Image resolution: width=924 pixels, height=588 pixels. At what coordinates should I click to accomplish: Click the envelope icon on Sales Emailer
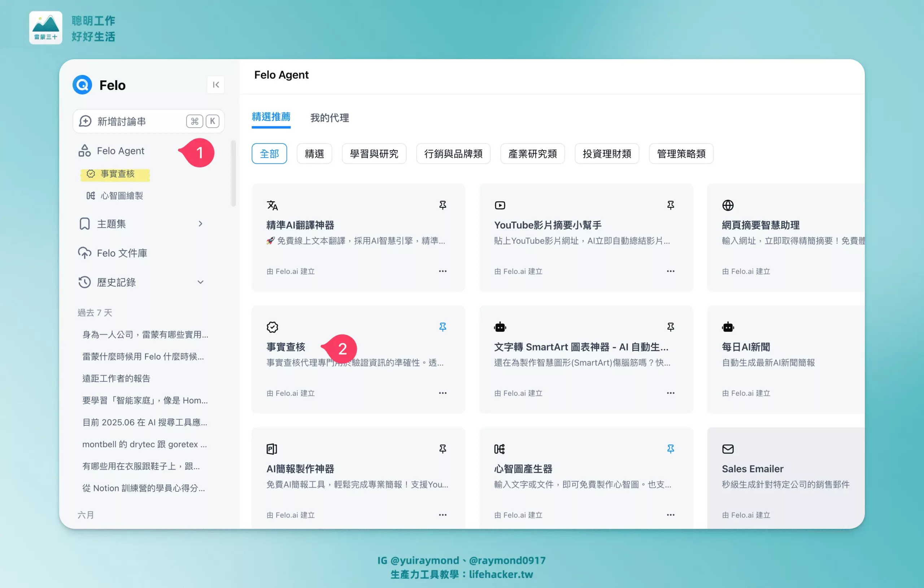pos(728,449)
